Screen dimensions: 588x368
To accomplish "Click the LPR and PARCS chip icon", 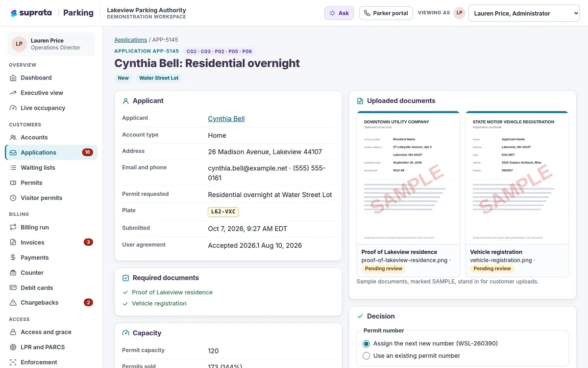I will pos(13,347).
